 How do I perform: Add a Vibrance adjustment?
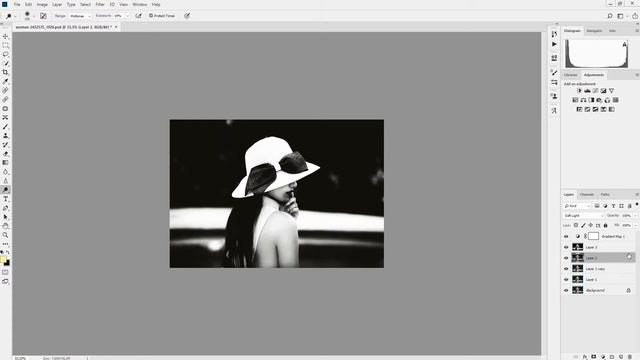click(611, 91)
